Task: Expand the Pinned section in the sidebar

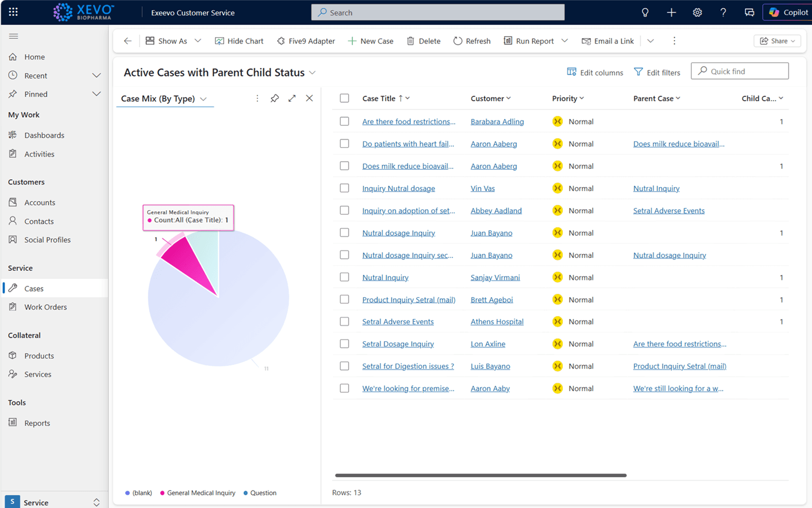Action: coord(96,94)
